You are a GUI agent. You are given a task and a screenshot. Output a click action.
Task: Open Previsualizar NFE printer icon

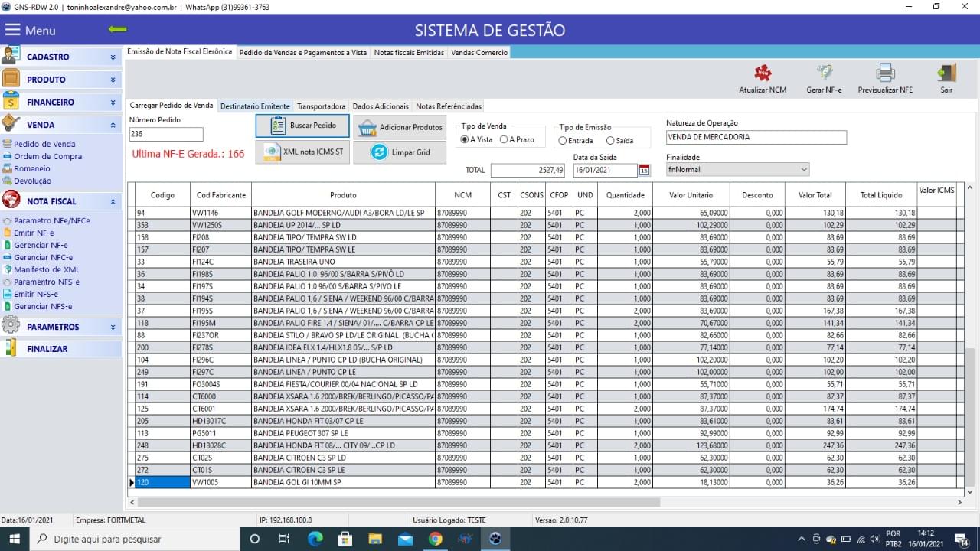coord(885,73)
